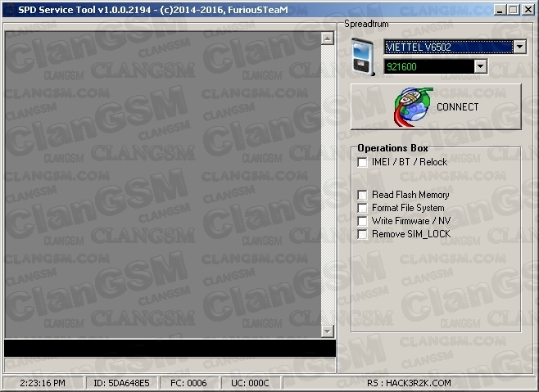539x392 pixels.
Task: Click the black progress bar
Action: pos(170,348)
